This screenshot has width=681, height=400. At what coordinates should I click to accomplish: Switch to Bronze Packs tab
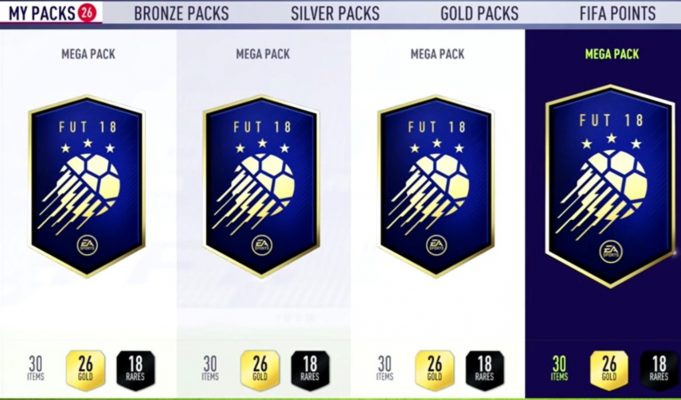click(x=182, y=13)
